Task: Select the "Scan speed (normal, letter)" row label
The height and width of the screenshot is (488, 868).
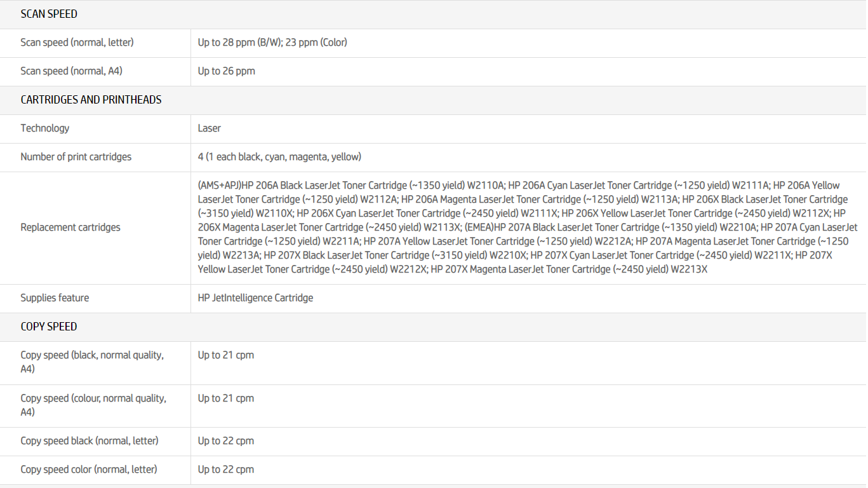Action: coord(77,43)
